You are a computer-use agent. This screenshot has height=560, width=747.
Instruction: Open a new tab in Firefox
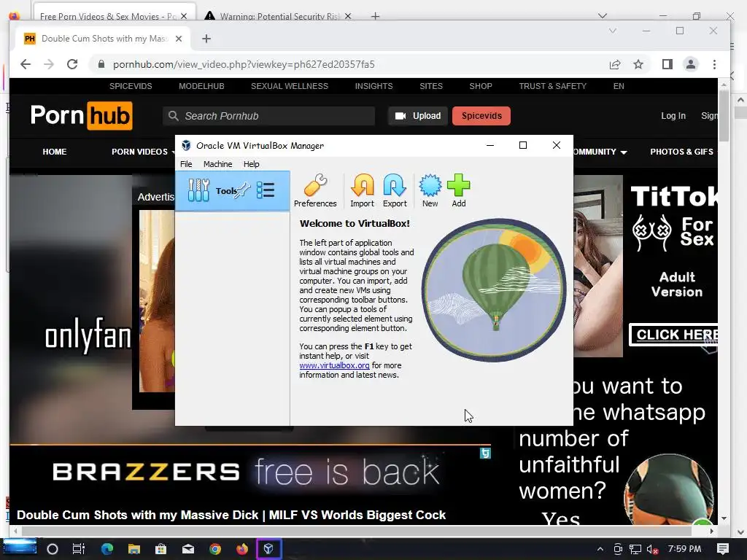[376, 16]
